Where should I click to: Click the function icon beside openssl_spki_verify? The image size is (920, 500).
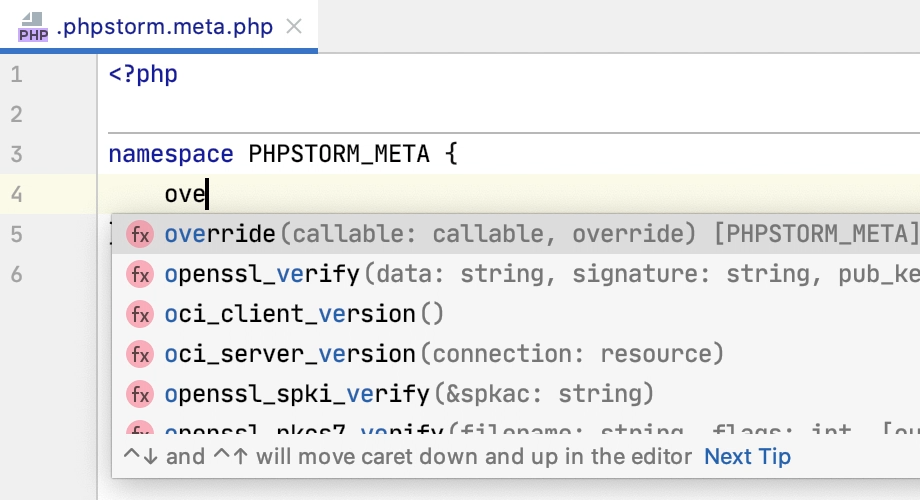[141, 393]
